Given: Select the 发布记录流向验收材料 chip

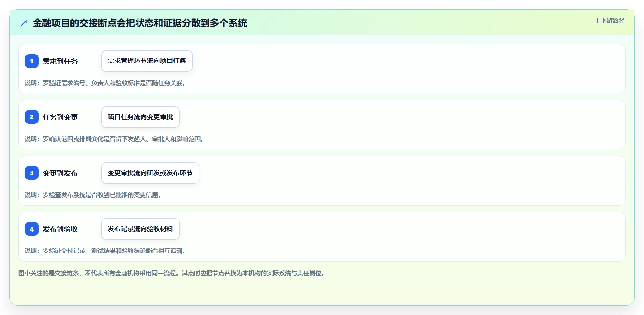Looking at the screenshot, I should point(140,229).
